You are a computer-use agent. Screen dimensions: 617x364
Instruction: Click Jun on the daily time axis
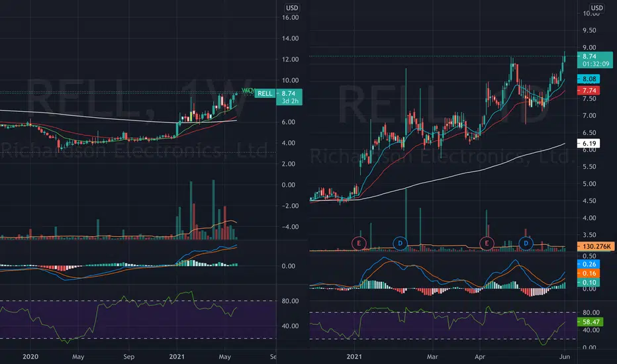(565, 357)
